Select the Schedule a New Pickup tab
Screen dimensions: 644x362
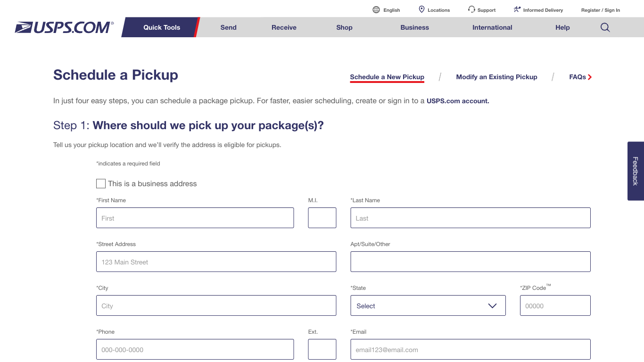tap(387, 77)
